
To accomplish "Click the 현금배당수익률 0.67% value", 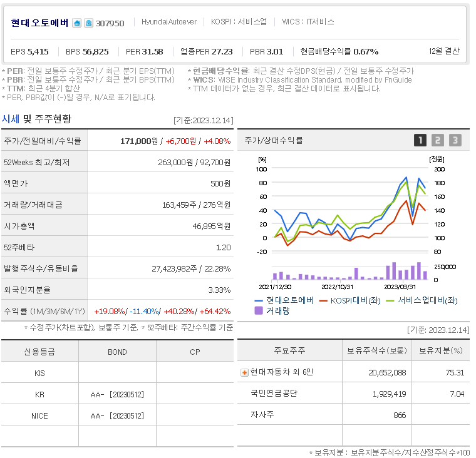I will [x=339, y=52].
